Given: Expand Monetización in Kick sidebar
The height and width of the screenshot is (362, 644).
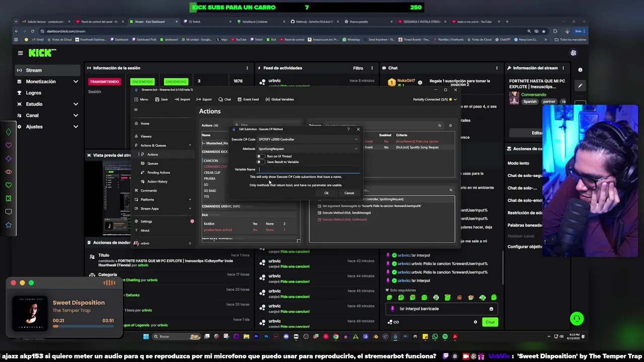Looking at the screenshot, I should pos(75,81).
